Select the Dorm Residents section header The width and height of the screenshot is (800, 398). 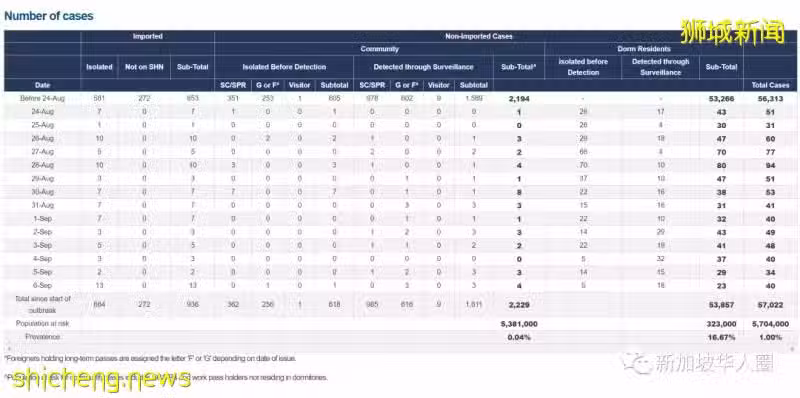(644, 49)
